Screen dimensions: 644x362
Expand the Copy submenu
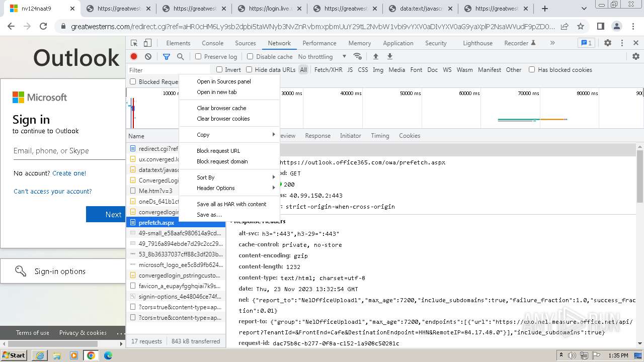coord(229,135)
